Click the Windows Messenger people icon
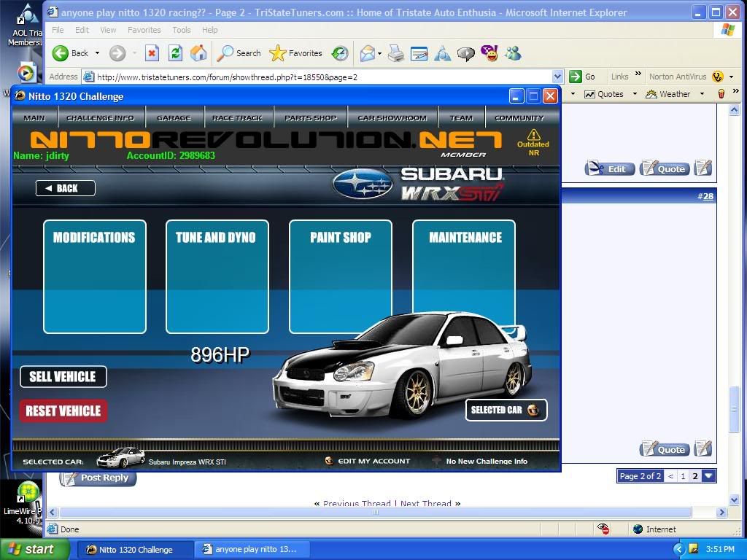The width and height of the screenshot is (747, 560). pos(513,53)
